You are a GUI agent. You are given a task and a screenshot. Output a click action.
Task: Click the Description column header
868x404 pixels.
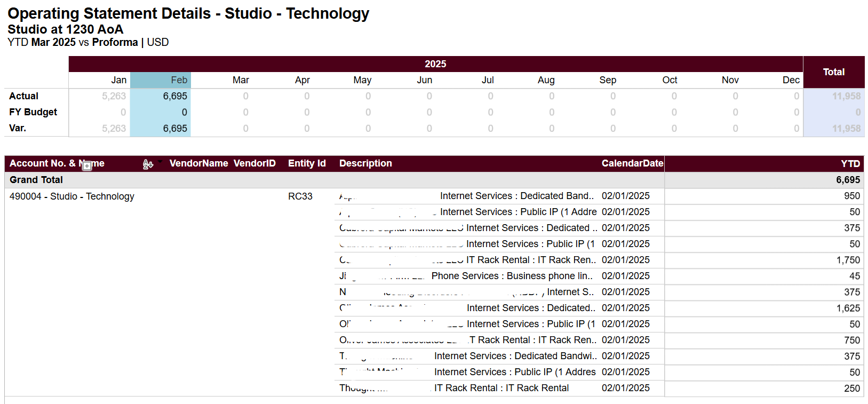(x=365, y=163)
